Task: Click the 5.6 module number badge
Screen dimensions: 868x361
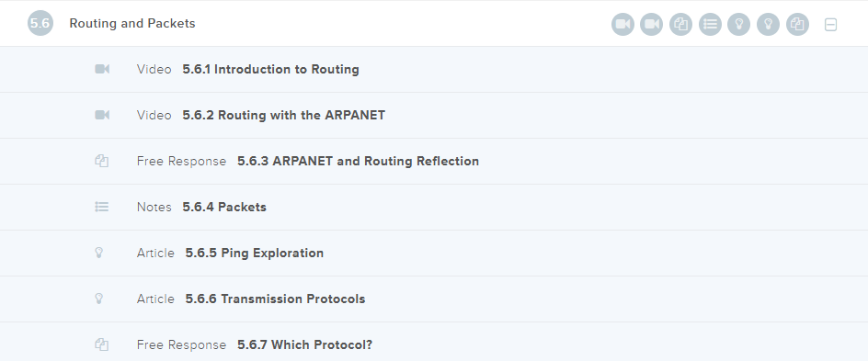Action: [40, 23]
